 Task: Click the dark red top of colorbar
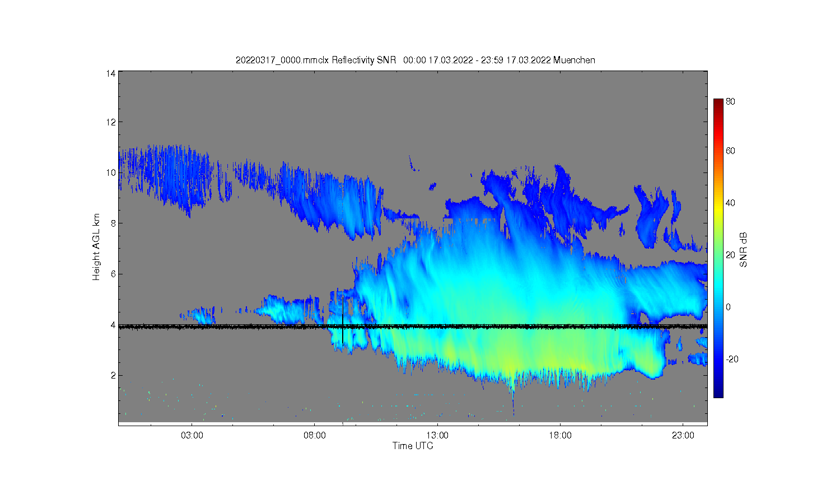[718, 102]
